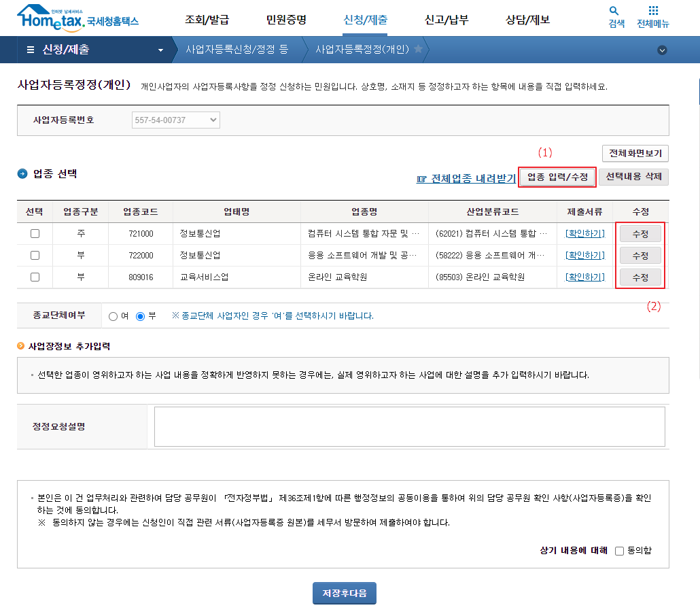The image size is (700, 614).
Task: Click the 저장후다음 save button
Action: (x=344, y=593)
